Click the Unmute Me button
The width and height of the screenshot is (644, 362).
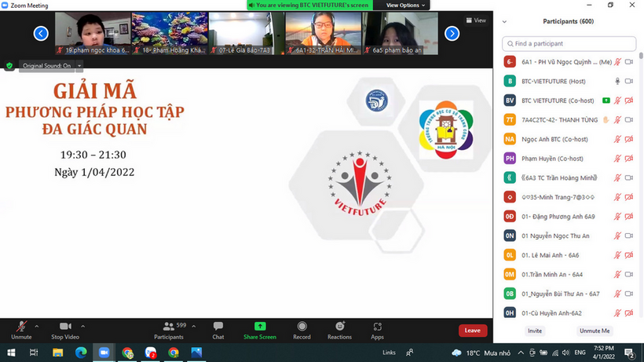pos(595,331)
